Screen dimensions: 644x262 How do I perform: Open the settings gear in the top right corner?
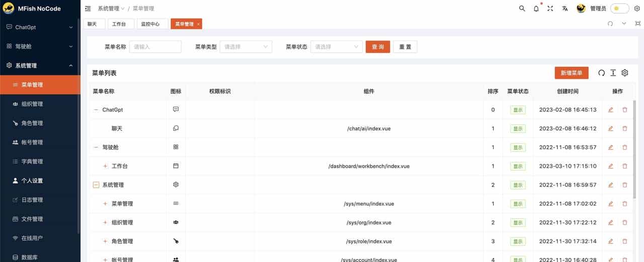point(637,9)
